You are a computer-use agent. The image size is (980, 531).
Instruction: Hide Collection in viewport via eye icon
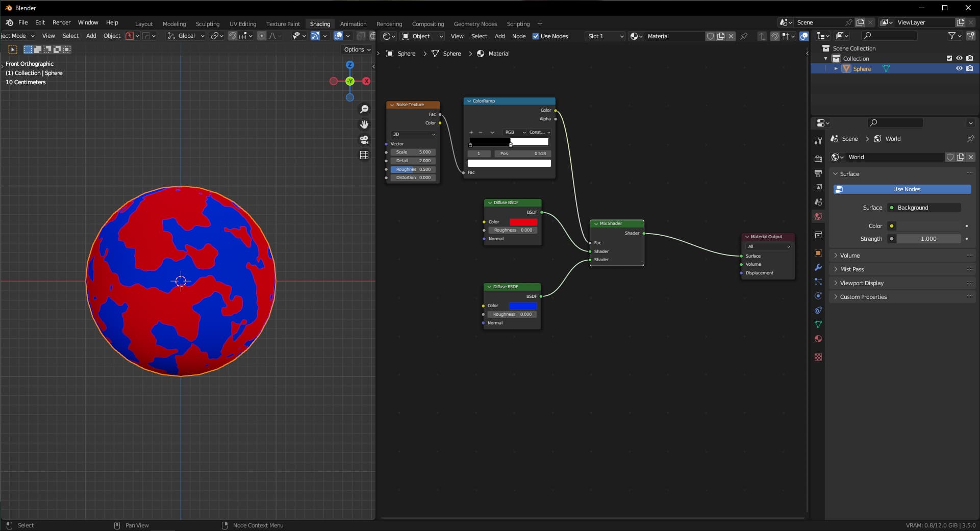pyautogui.click(x=959, y=59)
